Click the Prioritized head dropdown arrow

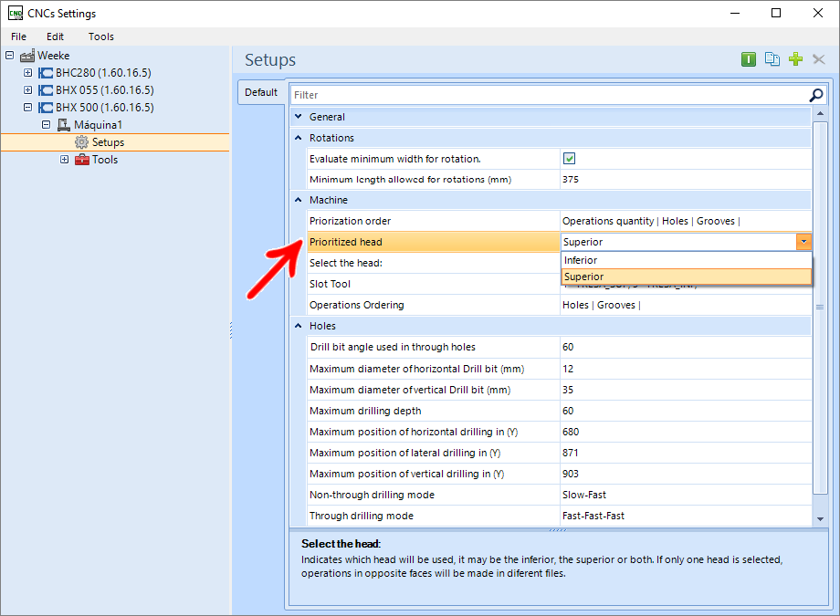pyautogui.click(x=803, y=242)
